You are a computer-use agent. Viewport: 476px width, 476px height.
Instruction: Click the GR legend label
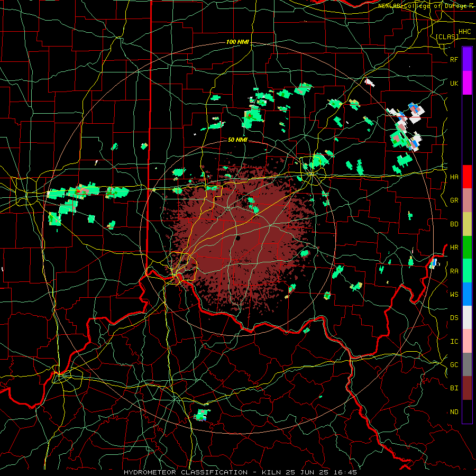[454, 200]
